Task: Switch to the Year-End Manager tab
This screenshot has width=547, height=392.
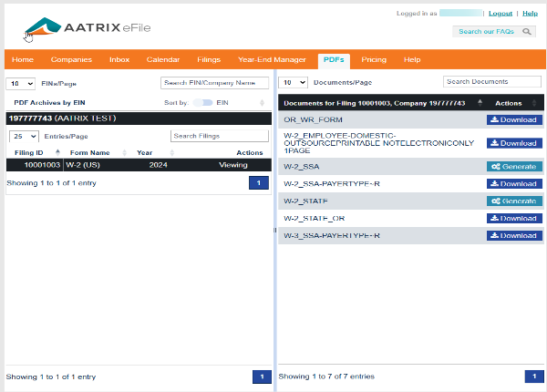Action: click(x=272, y=59)
